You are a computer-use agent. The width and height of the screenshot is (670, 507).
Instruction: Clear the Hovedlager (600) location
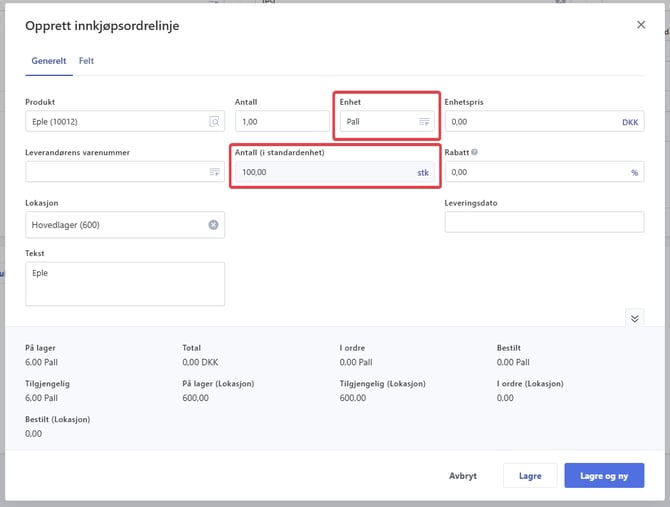tap(213, 225)
